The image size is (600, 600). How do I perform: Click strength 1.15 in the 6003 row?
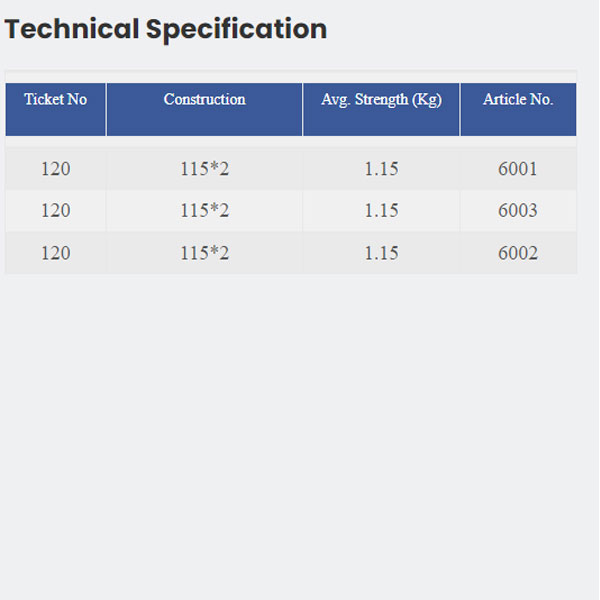pos(381,210)
